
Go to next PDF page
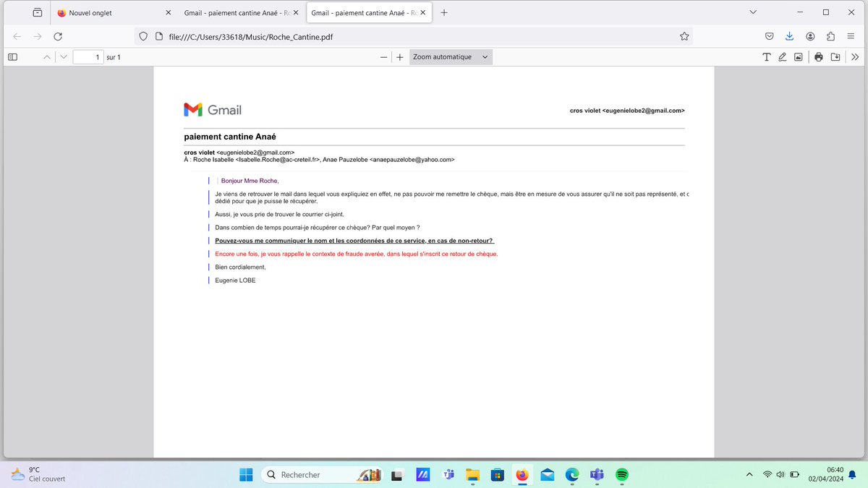tap(64, 57)
